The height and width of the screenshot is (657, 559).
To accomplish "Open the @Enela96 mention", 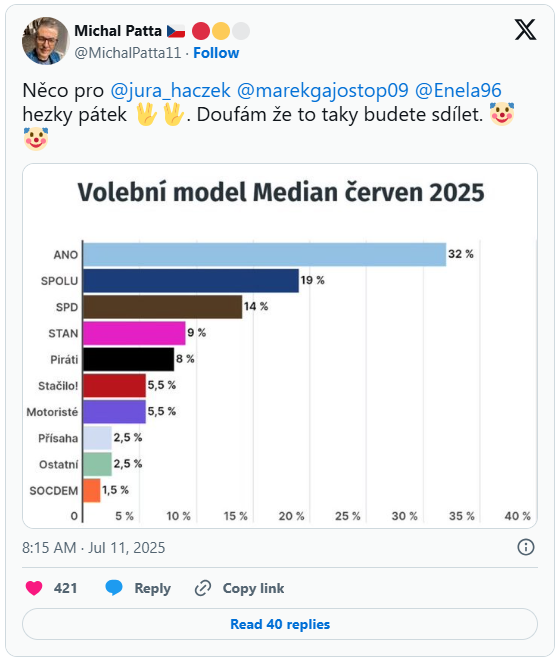I will [458, 91].
